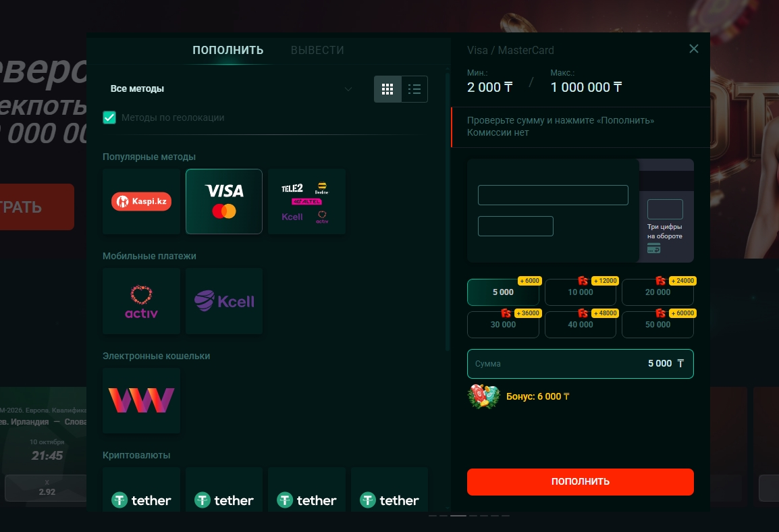The image size is (779, 532).
Task: Uncheck the geolocation methods checkbox
Action: (x=109, y=117)
